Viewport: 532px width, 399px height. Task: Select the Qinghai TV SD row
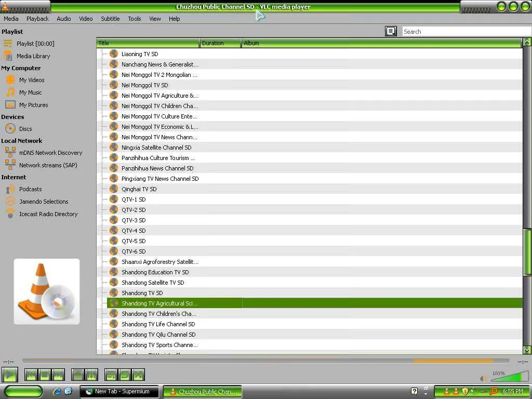tap(310, 189)
